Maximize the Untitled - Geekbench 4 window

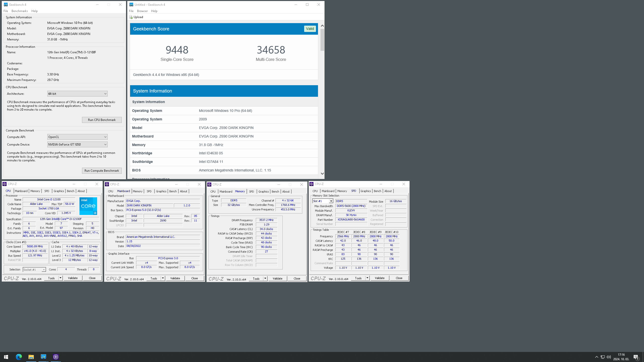click(307, 5)
